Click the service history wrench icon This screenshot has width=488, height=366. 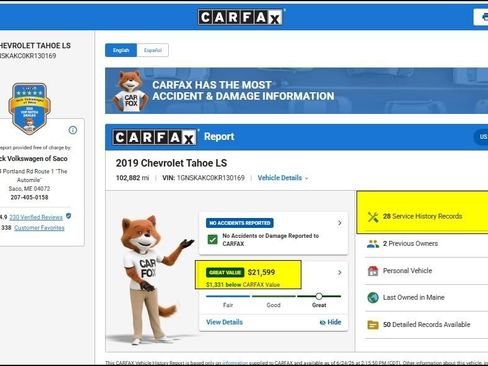[373, 217]
